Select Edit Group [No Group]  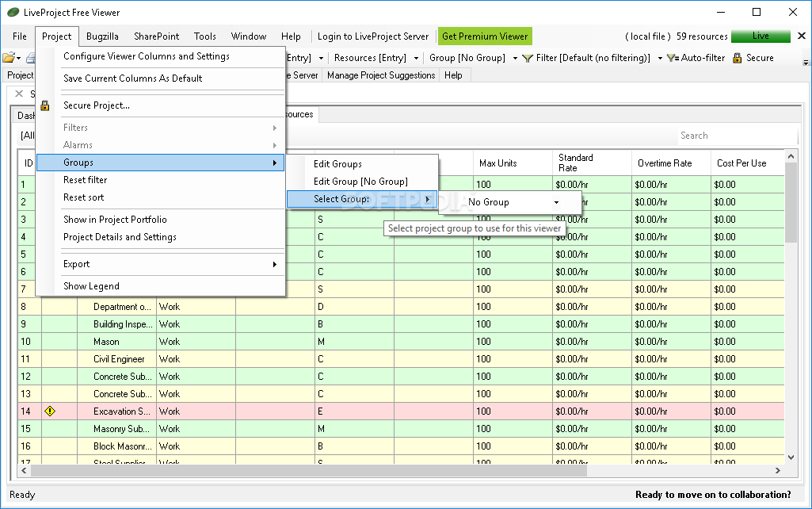[x=362, y=182]
